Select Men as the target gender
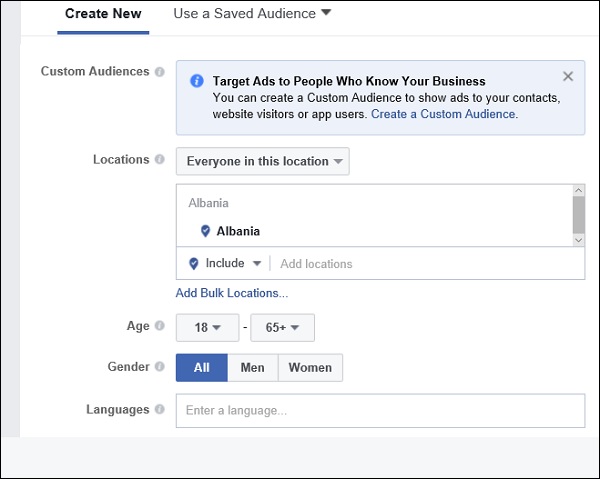The height and width of the screenshot is (479, 600). [x=253, y=368]
